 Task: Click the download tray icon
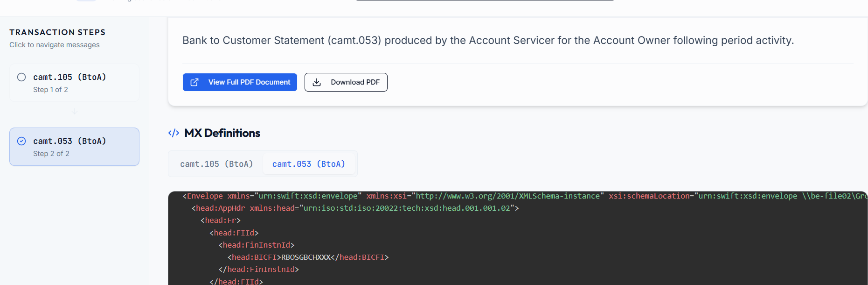coord(317,82)
